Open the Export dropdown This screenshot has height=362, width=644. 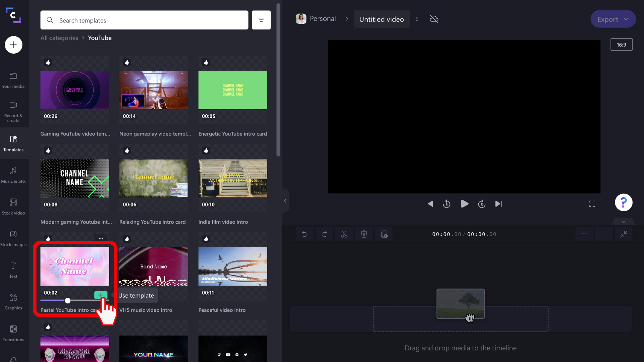point(613,19)
